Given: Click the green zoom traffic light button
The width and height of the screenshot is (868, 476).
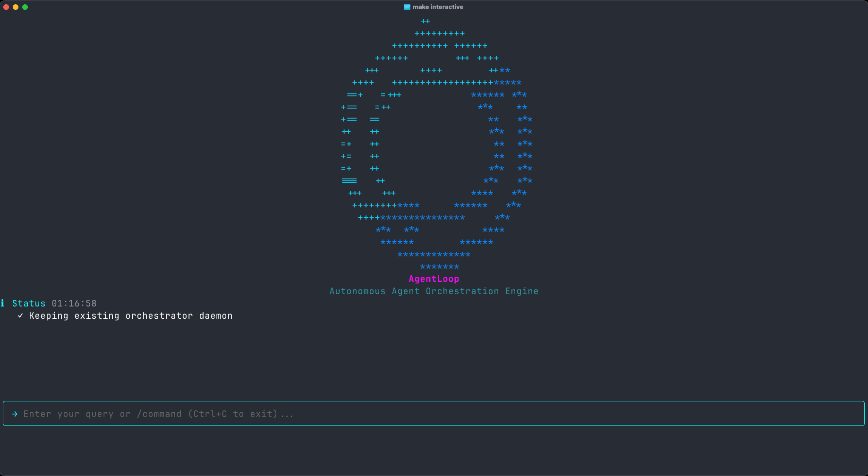Looking at the screenshot, I should tap(25, 7).
